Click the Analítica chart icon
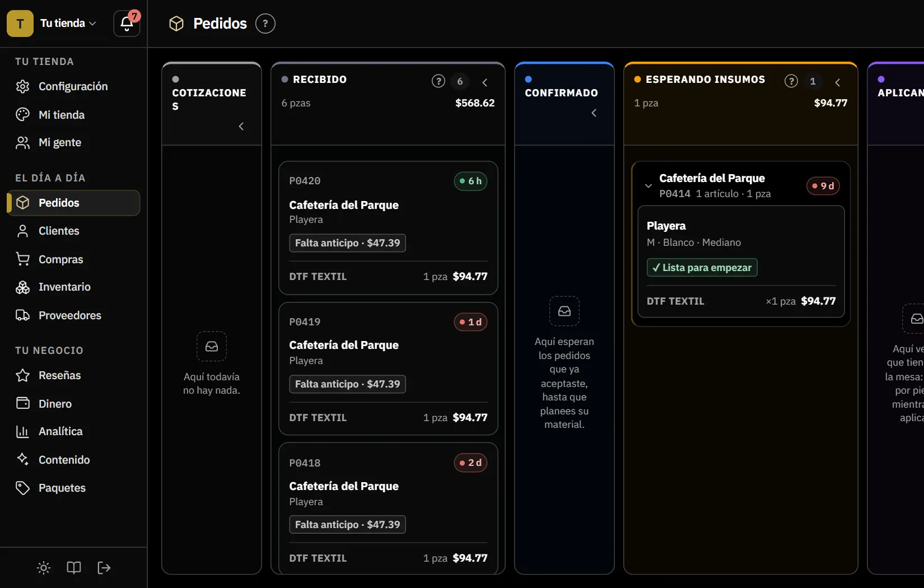The width and height of the screenshot is (924, 588). [22, 431]
